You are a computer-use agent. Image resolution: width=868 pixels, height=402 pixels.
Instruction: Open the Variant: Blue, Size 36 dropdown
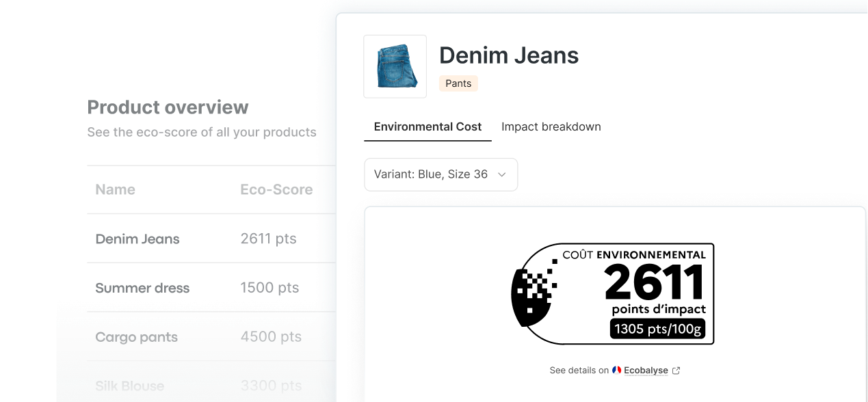tap(440, 174)
